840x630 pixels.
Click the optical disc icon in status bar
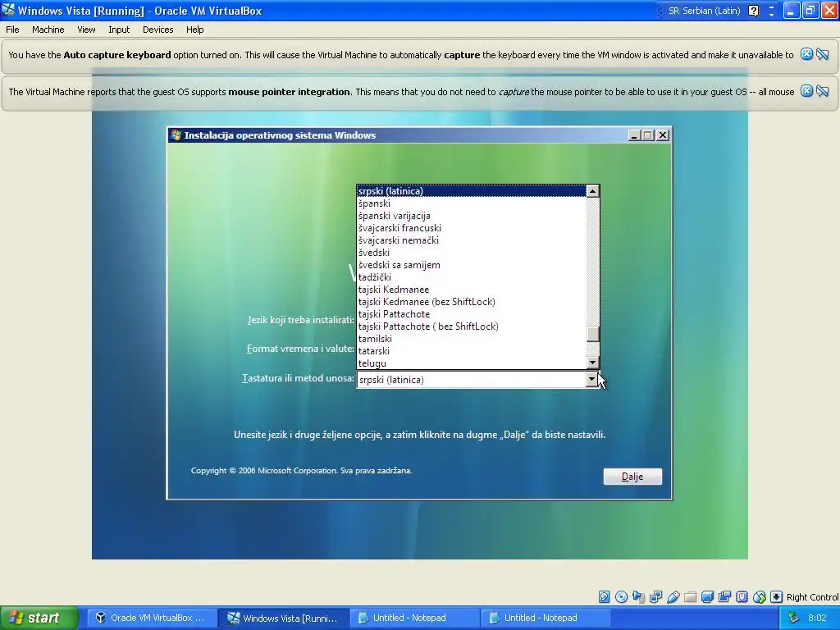[x=622, y=597]
